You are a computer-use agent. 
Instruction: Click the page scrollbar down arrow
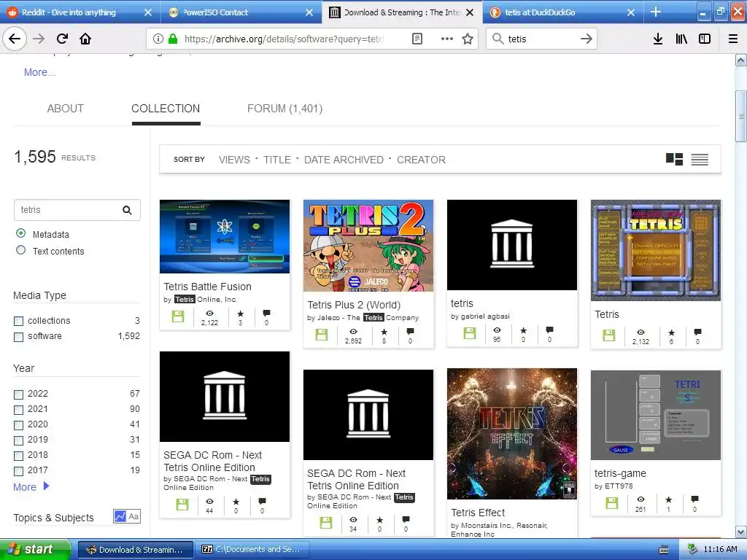(x=741, y=532)
